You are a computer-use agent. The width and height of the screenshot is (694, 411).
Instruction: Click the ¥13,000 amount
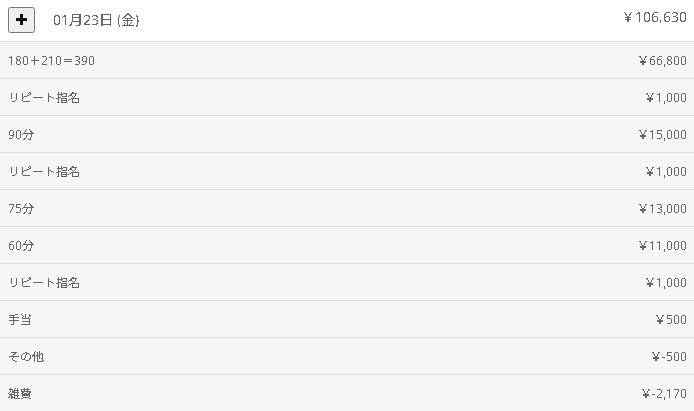tap(662, 209)
